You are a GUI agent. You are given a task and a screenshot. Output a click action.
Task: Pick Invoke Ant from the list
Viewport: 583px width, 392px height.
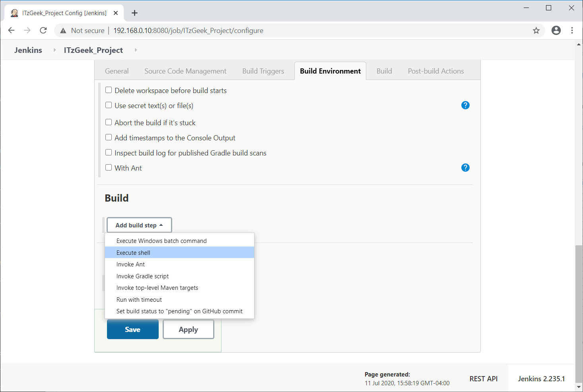(x=179, y=264)
